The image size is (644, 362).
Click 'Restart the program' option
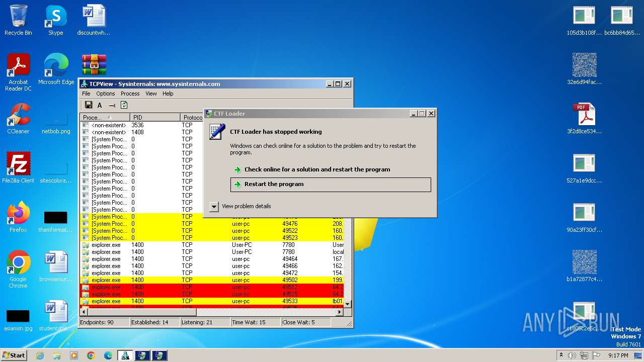pos(331,185)
